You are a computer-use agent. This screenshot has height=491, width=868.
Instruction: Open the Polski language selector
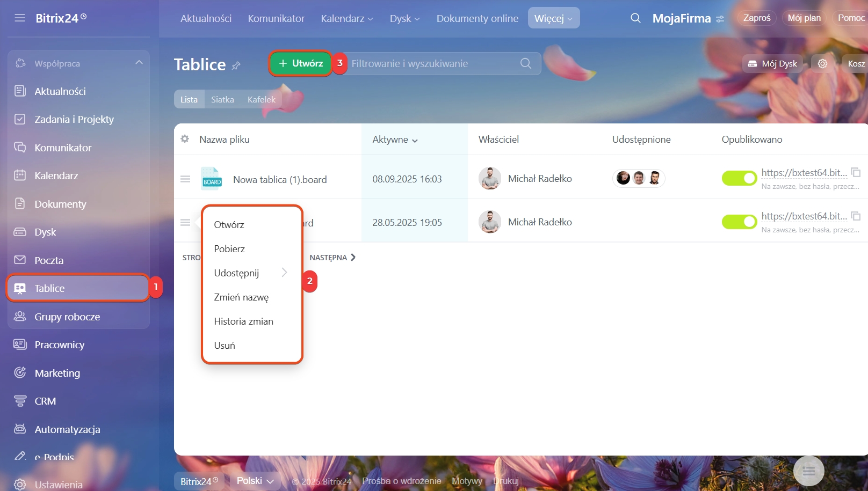click(x=256, y=481)
